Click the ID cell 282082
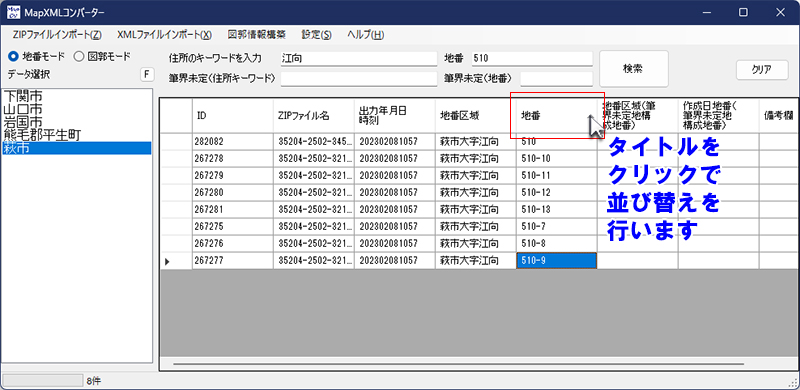 coord(233,142)
